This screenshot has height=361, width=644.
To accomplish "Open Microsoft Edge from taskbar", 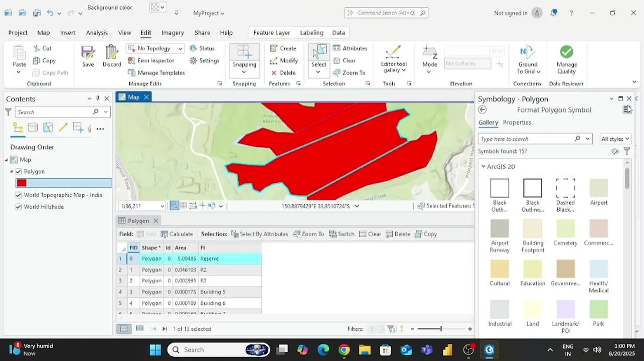I will pyautogui.click(x=324, y=349).
